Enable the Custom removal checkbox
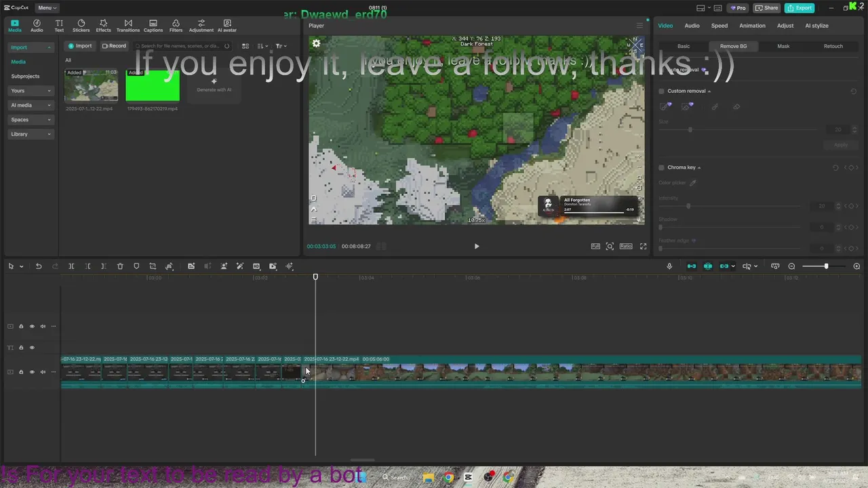Image resolution: width=868 pixels, height=488 pixels. point(662,91)
